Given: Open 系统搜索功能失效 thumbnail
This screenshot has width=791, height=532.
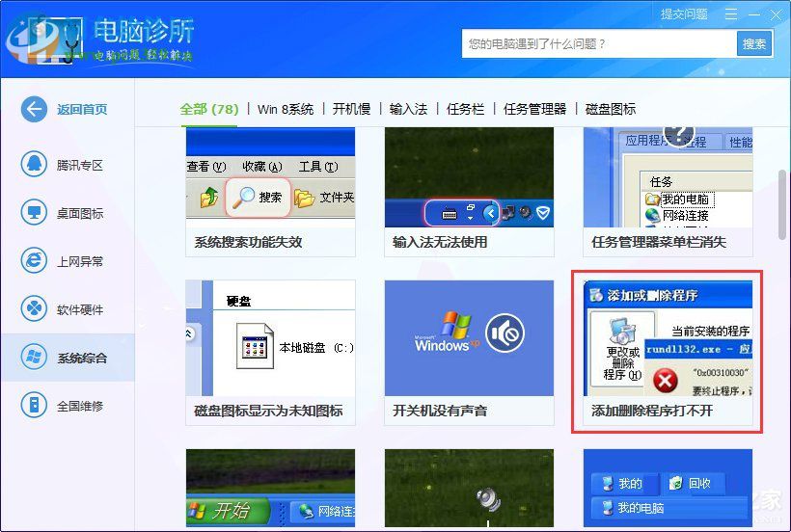Looking at the screenshot, I should pyautogui.click(x=270, y=177).
